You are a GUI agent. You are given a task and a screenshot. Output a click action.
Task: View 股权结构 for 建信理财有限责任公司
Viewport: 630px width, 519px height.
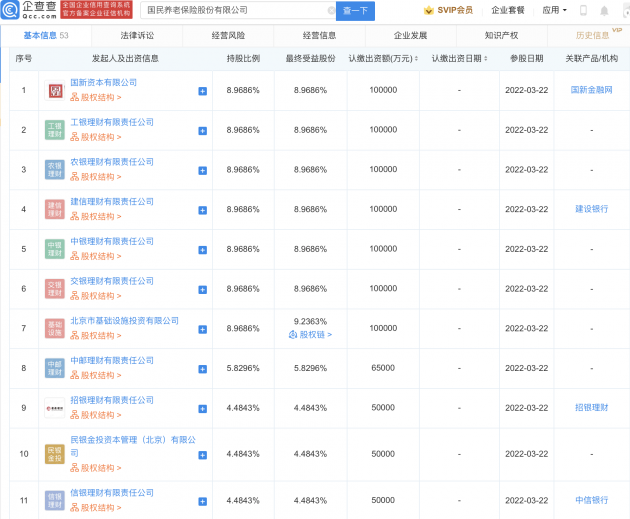tap(96, 217)
